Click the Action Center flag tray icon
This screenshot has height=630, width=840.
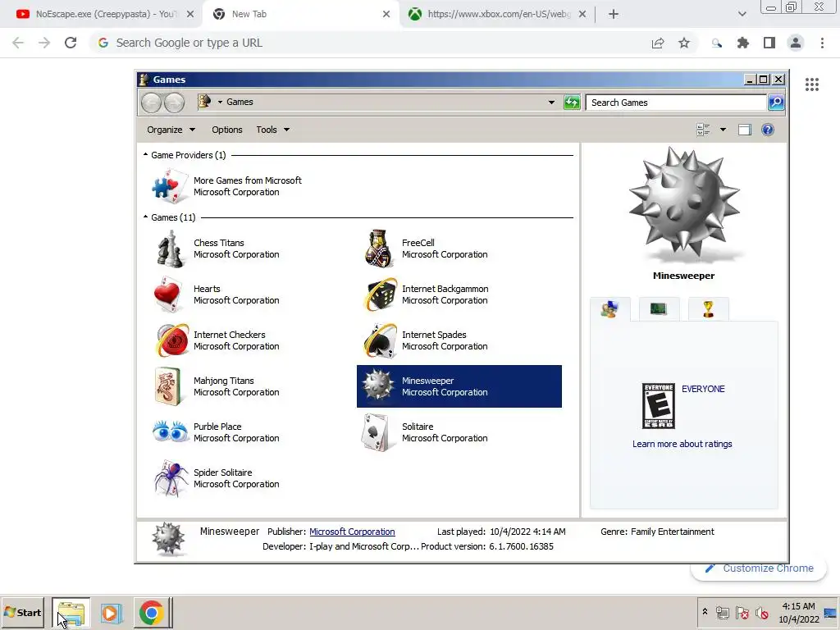(x=742, y=613)
